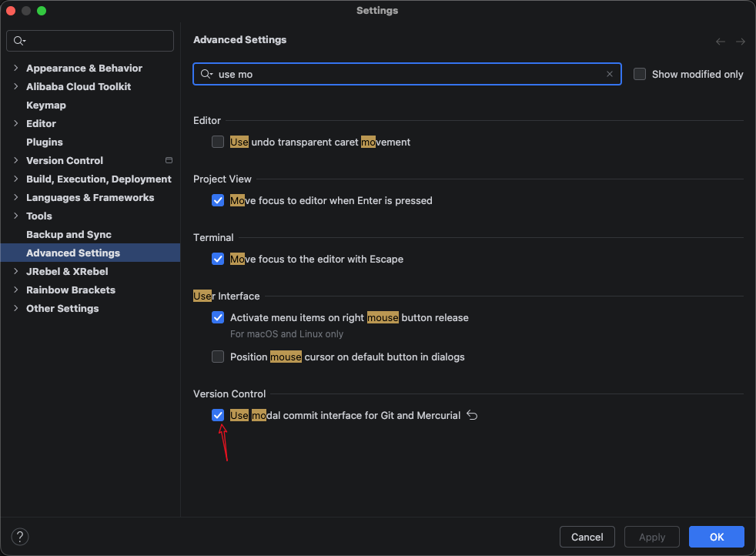Clear the advanced settings search text
756x556 pixels.
(610, 74)
